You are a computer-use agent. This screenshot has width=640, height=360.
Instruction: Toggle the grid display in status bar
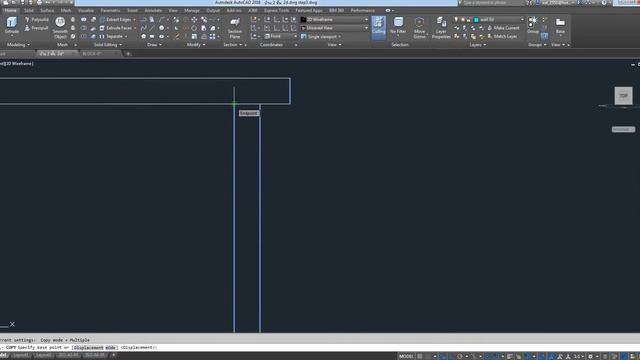[x=420, y=356]
